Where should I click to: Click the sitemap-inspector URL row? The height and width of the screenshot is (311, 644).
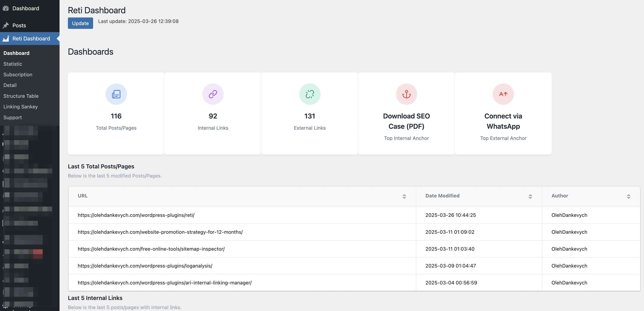[151, 249]
